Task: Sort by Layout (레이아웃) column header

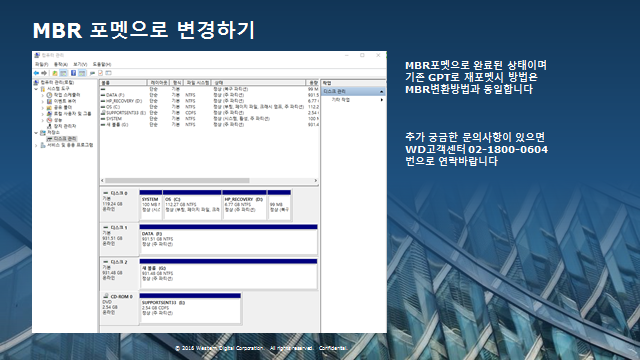Action: click(158, 83)
